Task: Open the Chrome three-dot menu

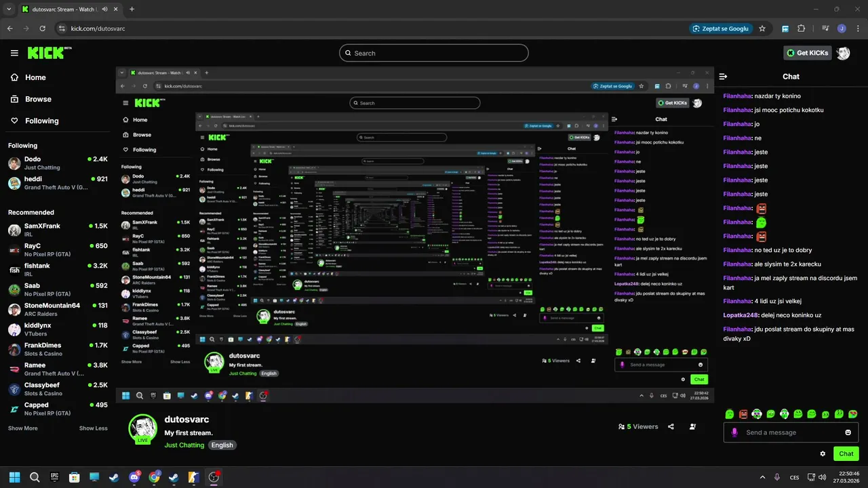Action: (x=857, y=28)
